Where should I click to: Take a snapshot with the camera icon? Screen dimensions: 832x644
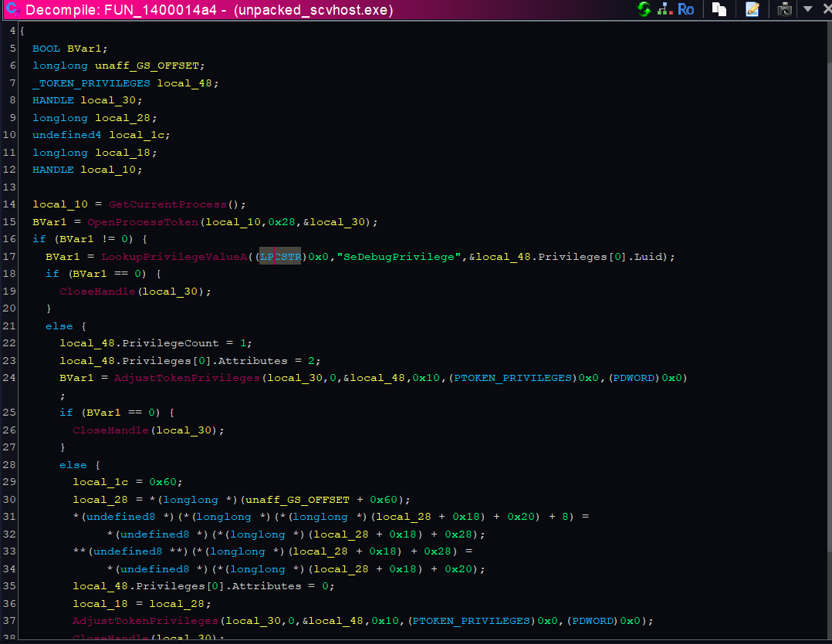[x=785, y=9]
